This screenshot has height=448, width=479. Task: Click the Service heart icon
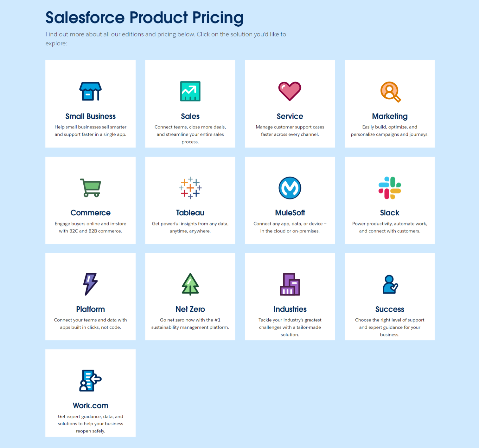(290, 91)
